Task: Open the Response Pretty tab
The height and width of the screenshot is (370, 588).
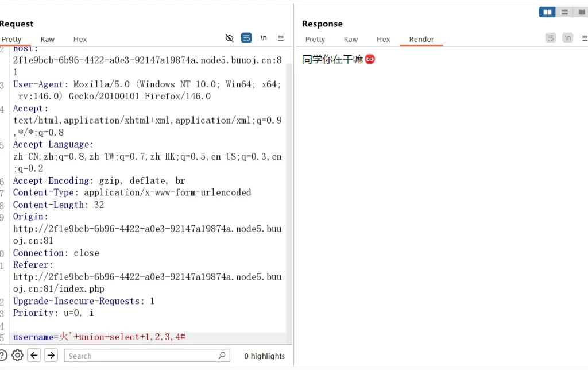Action: pyautogui.click(x=315, y=40)
